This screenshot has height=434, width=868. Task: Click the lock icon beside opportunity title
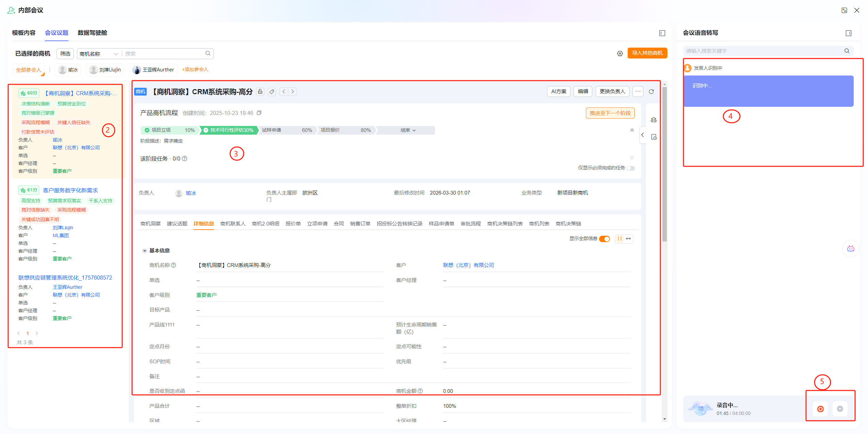pos(260,91)
